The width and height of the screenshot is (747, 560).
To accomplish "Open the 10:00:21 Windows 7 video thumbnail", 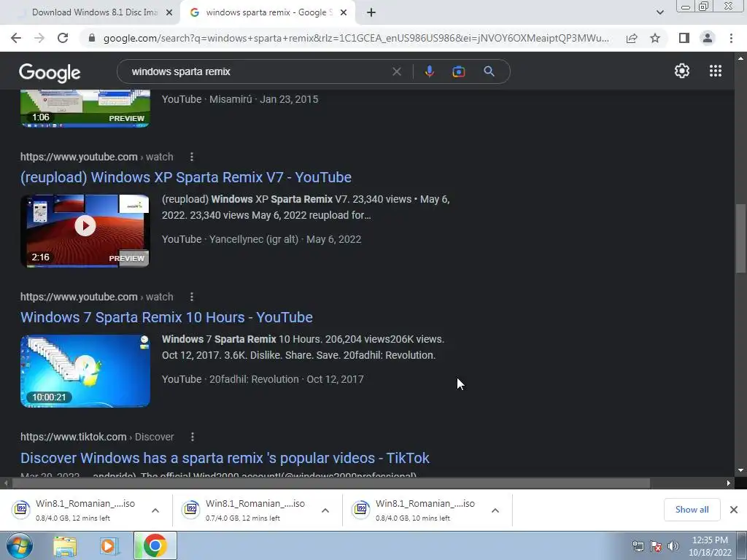I will coord(85,371).
